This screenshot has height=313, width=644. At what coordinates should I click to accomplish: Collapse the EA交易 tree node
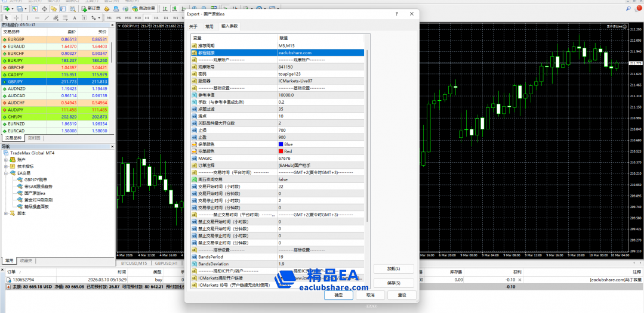[x=6, y=173]
